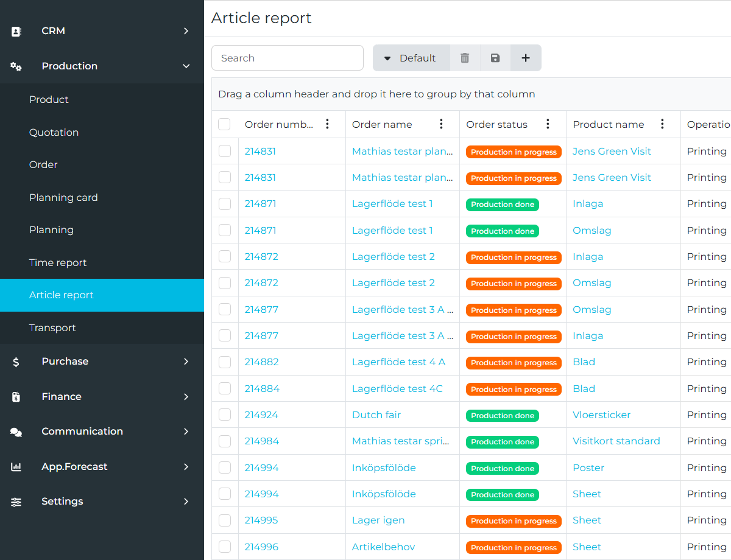Click the trash delete view icon
Image resolution: width=731 pixels, height=560 pixels.
(465, 58)
